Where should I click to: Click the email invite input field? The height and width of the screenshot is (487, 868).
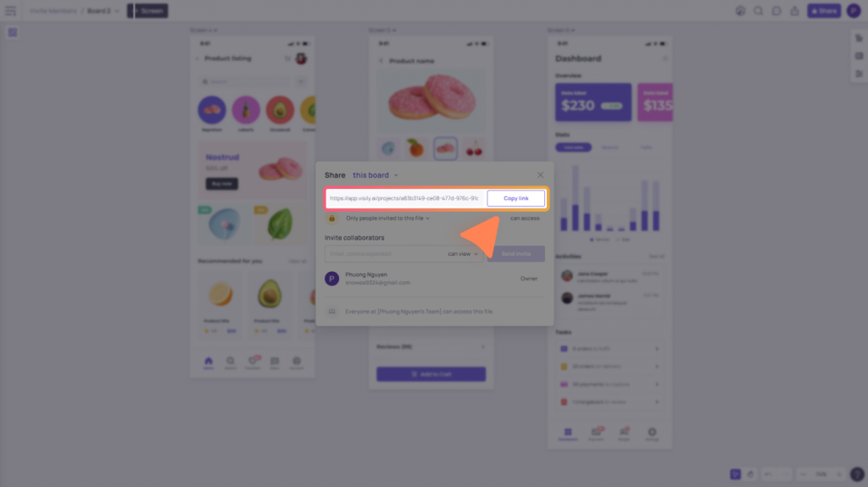pyautogui.click(x=386, y=254)
